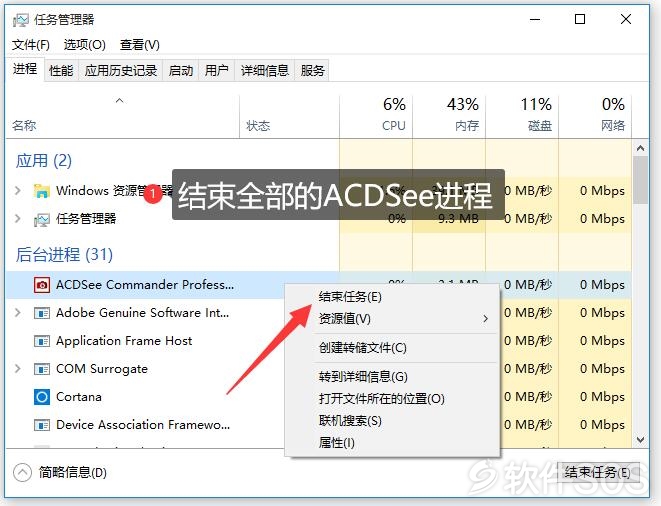Click the Device Association Framework icon
The height and width of the screenshot is (506, 661).
[x=41, y=425]
